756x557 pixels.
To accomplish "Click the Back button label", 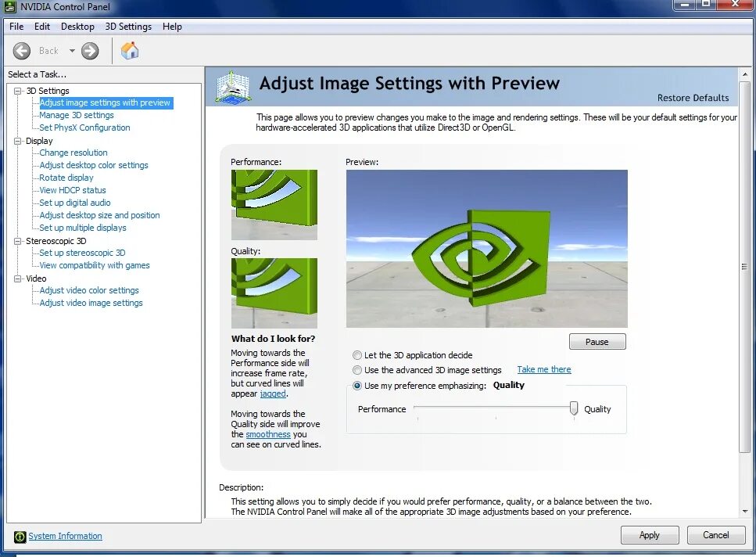I will pyautogui.click(x=48, y=51).
